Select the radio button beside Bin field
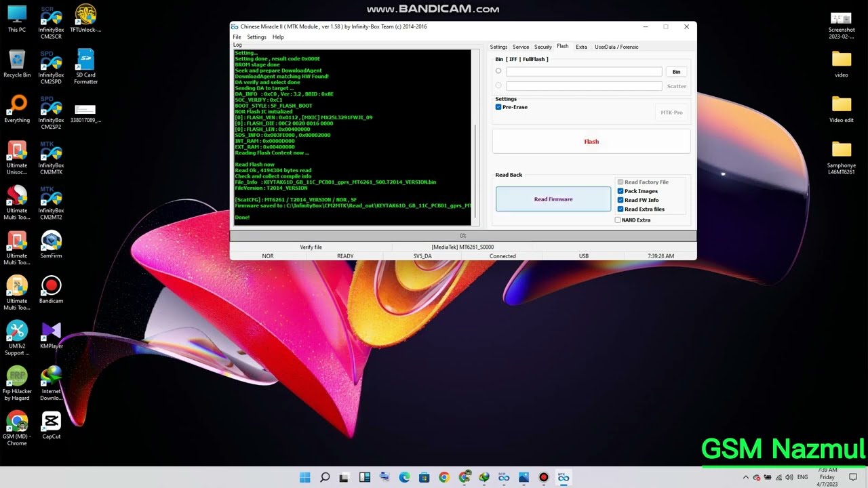 498,71
